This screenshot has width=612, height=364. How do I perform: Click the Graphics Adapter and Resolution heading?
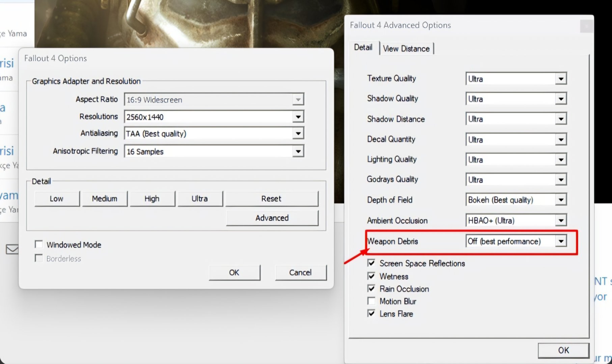(x=86, y=81)
